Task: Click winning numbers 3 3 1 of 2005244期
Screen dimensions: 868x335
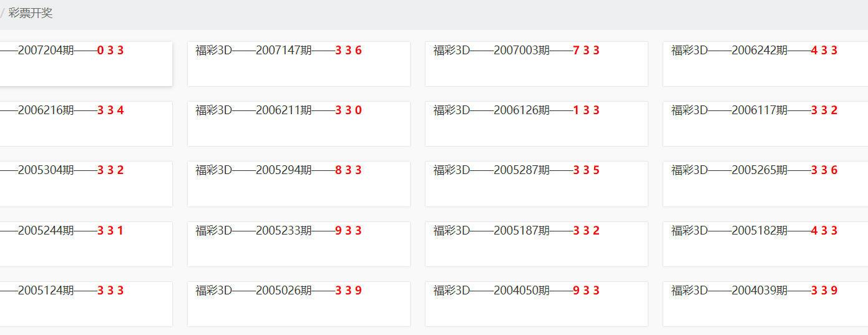Action: (111, 231)
